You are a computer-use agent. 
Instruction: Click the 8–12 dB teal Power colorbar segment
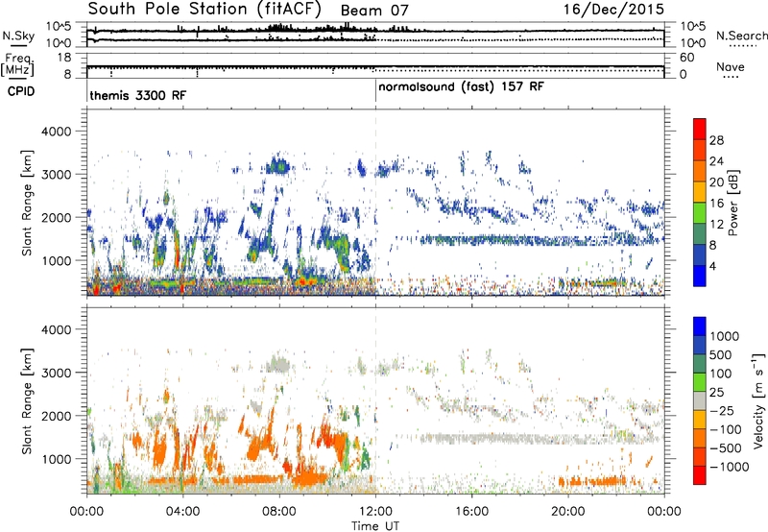coord(700,233)
